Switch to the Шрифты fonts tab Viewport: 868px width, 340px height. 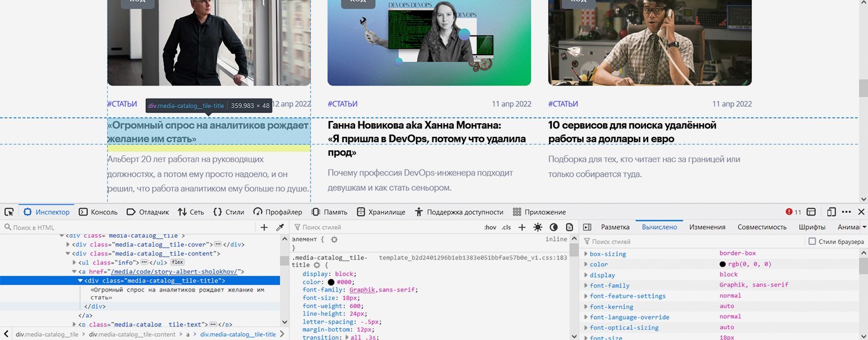(812, 227)
